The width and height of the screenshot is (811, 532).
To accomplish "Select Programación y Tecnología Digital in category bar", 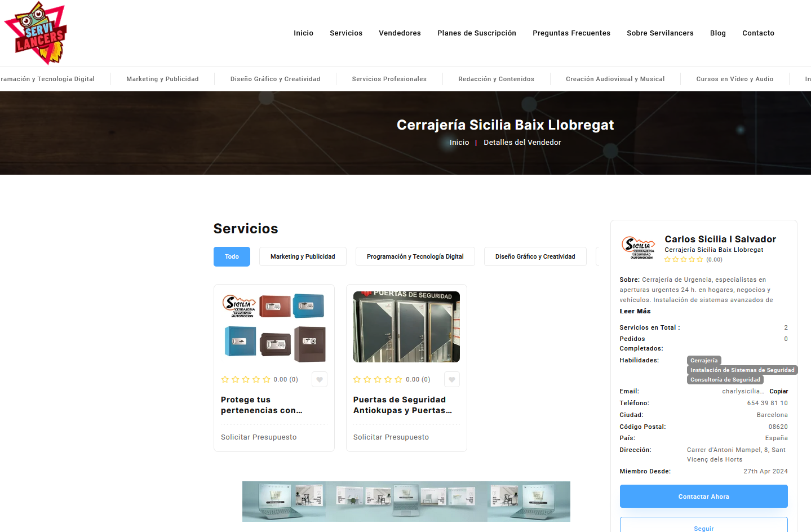I will (47, 79).
